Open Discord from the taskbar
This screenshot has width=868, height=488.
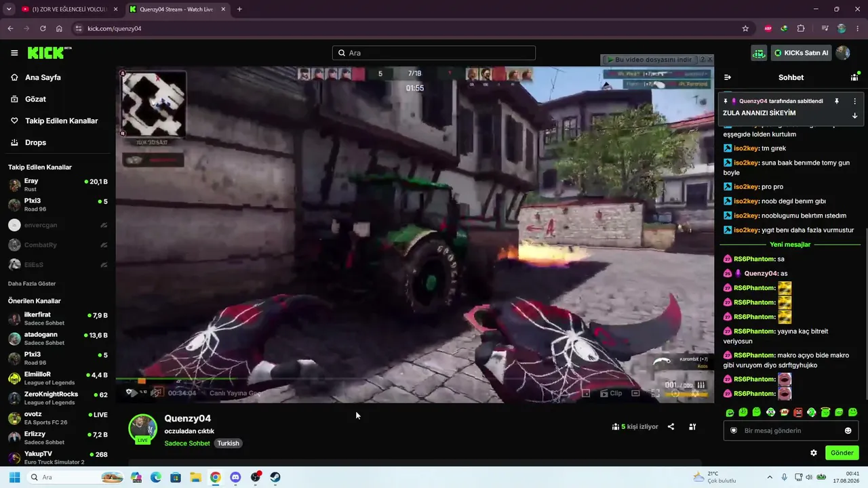(235, 477)
